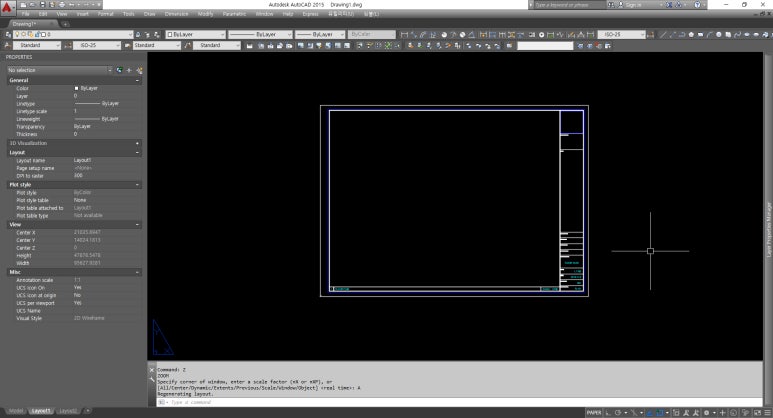Toggle Object Snap in the status bar

tap(660, 413)
